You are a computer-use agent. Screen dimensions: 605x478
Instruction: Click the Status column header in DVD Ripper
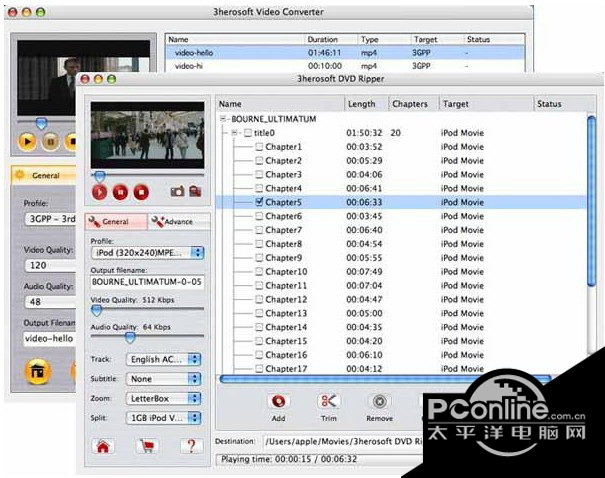(565, 104)
